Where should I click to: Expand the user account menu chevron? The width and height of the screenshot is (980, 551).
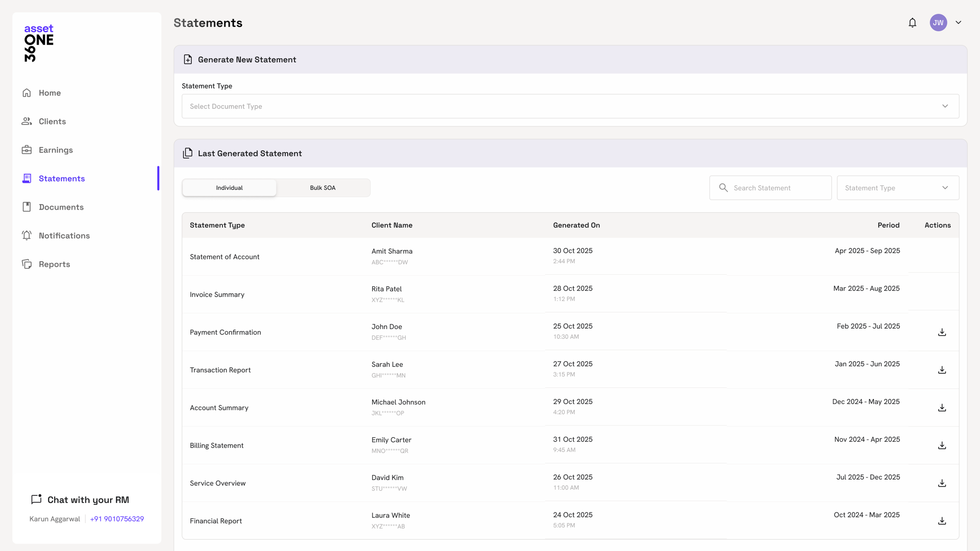958,22
